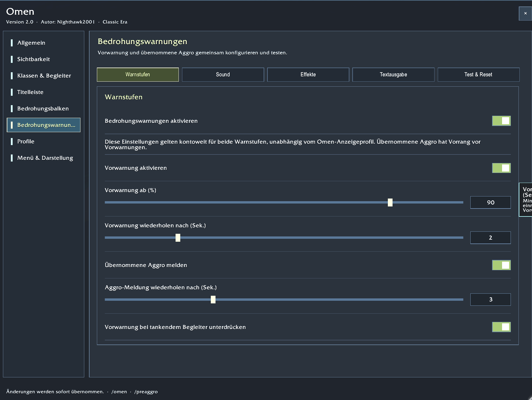Screen dimensions: 532x400
Task: Select the Bedrohungswarnungen sidebar entry
Action: (43, 125)
